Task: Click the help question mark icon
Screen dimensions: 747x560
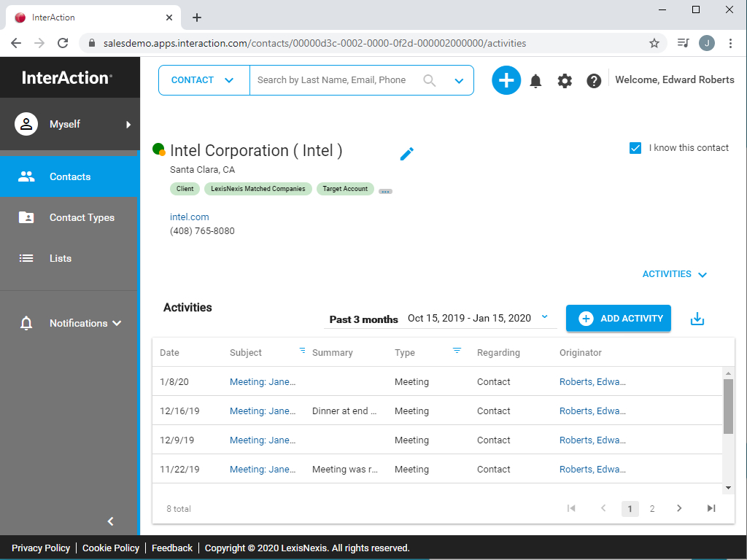Action: pyautogui.click(x=594, y=81)
